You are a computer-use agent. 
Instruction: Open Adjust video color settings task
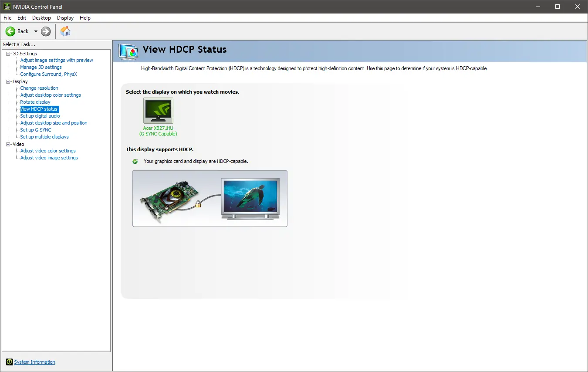48,151
